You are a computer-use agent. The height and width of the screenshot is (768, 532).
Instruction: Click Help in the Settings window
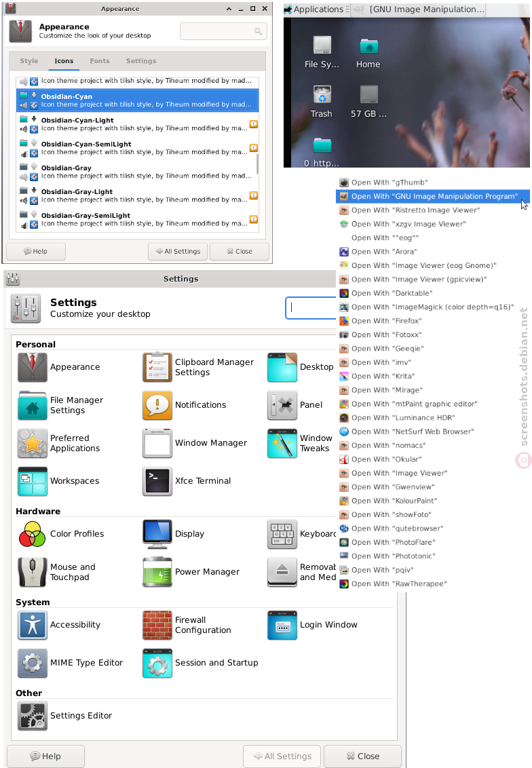coord(45,756)
